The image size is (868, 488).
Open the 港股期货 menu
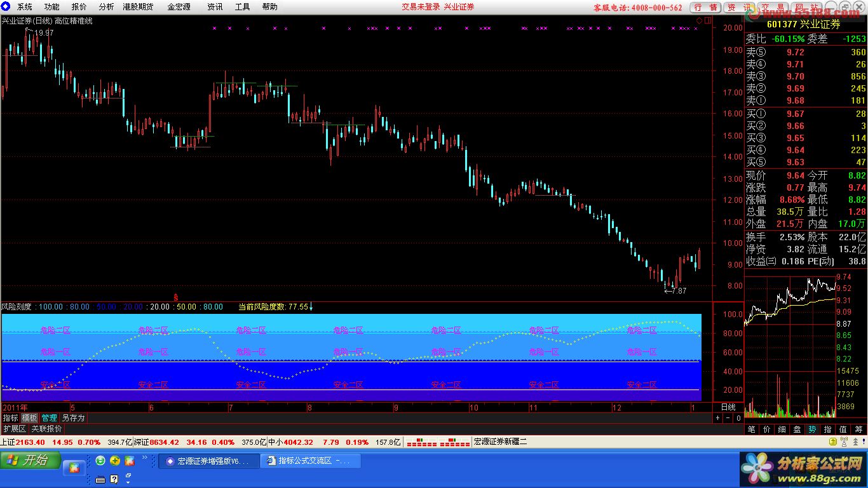pos(138,7)
